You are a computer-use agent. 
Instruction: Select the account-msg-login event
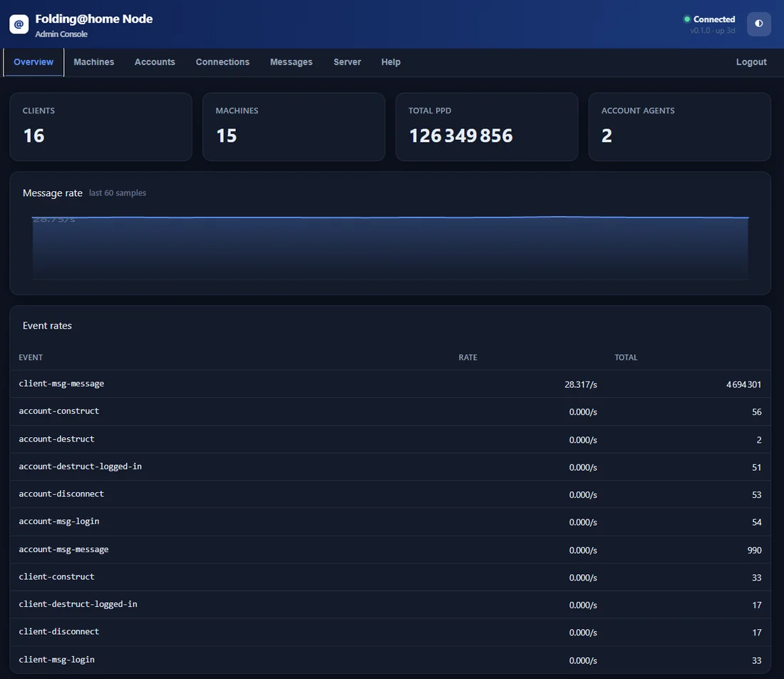tap(59, 521)
